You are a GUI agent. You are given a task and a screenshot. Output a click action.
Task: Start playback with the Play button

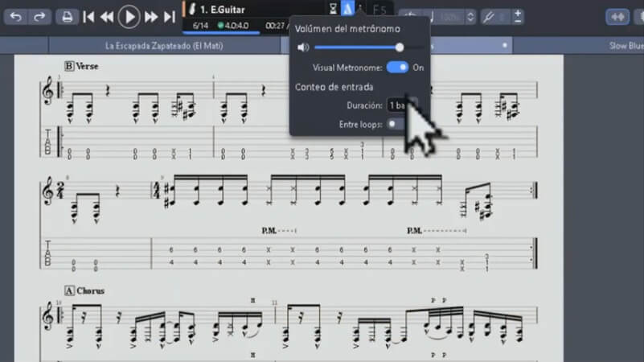[x=129, y=17]
